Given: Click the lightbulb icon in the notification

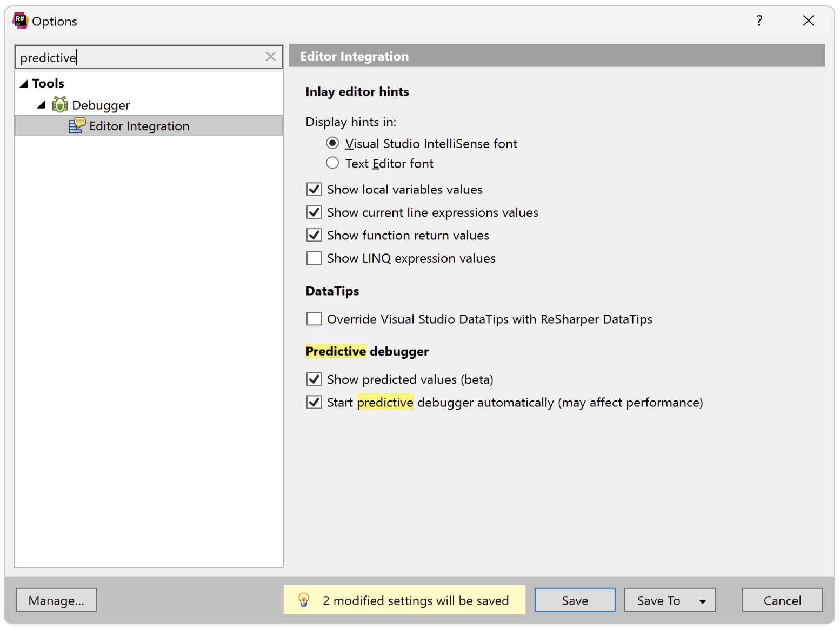Looking at the screenshot, I should pyautogui.click(x=304, y=600).
